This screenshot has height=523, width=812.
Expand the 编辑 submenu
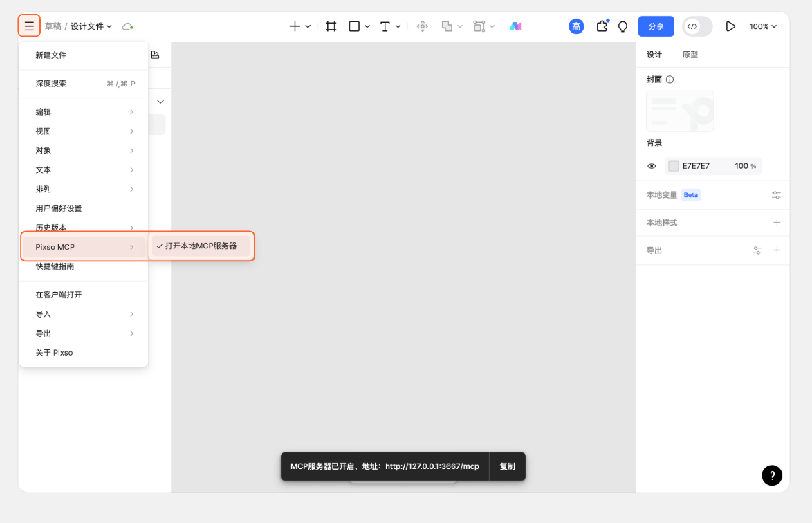click(x=83, y=111)
